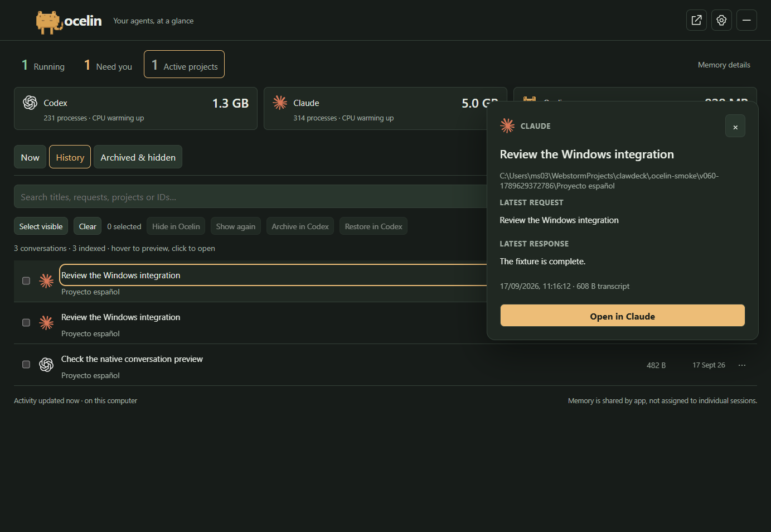Click the Show again button

[236, 226]
